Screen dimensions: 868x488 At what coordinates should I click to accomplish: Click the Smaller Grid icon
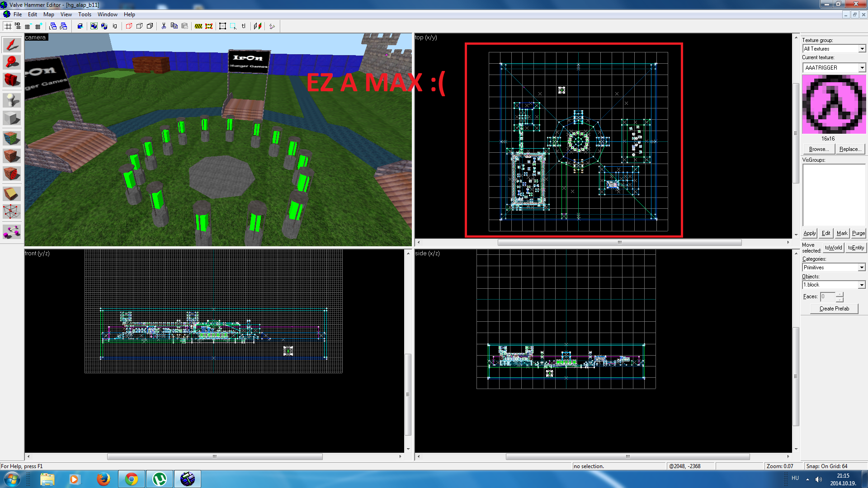(x=28, y=26)
